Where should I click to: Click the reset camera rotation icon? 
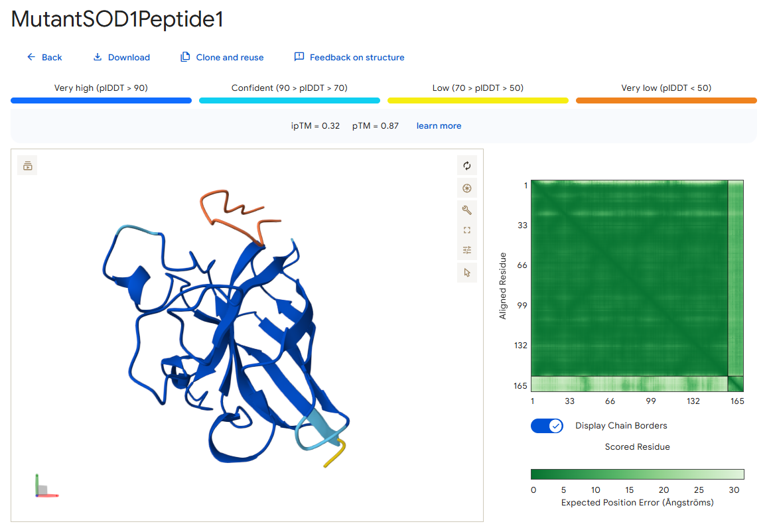pyautogui.click(x=466, y=166)
